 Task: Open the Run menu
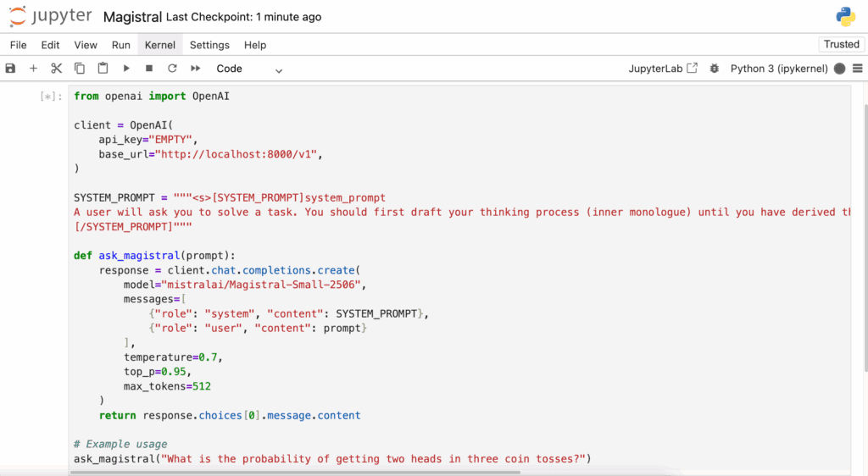(120, 45)
